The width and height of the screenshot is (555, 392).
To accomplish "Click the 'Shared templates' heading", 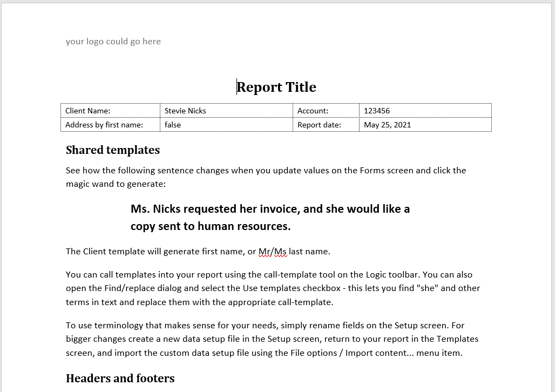I will [113, 150].
